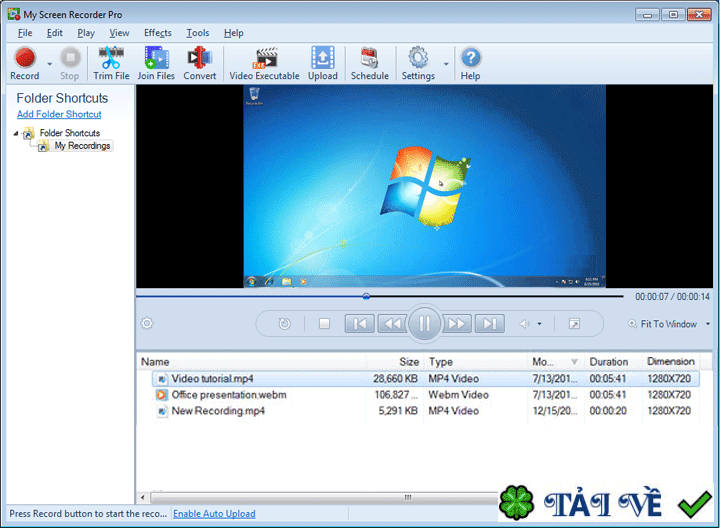Screen dimensions: 720x528
Task: Select My Recordings folder
Action: 82,146
